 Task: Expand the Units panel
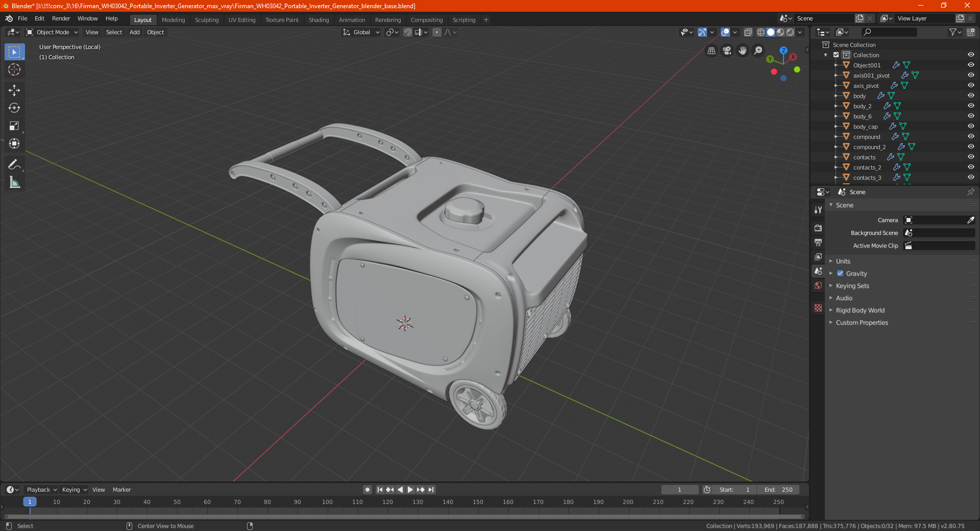coord(843,261)
